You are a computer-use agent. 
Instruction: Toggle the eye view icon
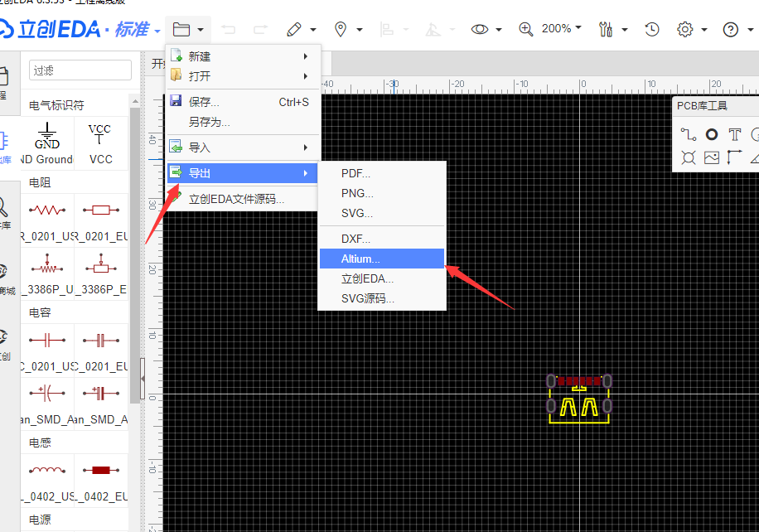(480, 30)
